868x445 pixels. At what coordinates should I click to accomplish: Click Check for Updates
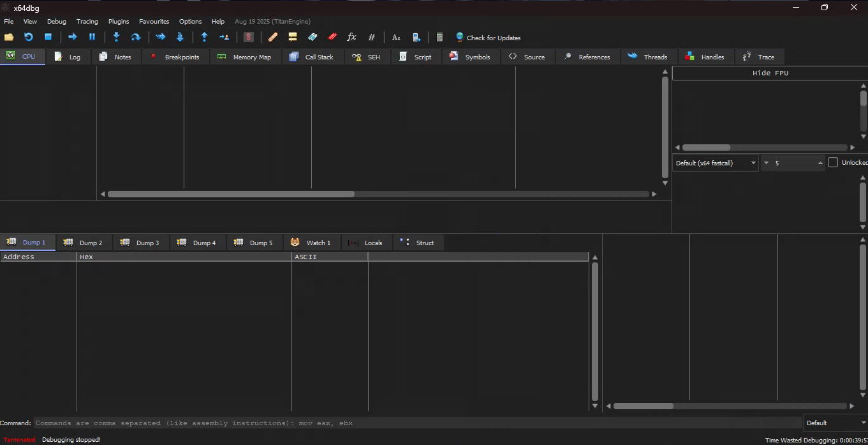tap(488, 38)
